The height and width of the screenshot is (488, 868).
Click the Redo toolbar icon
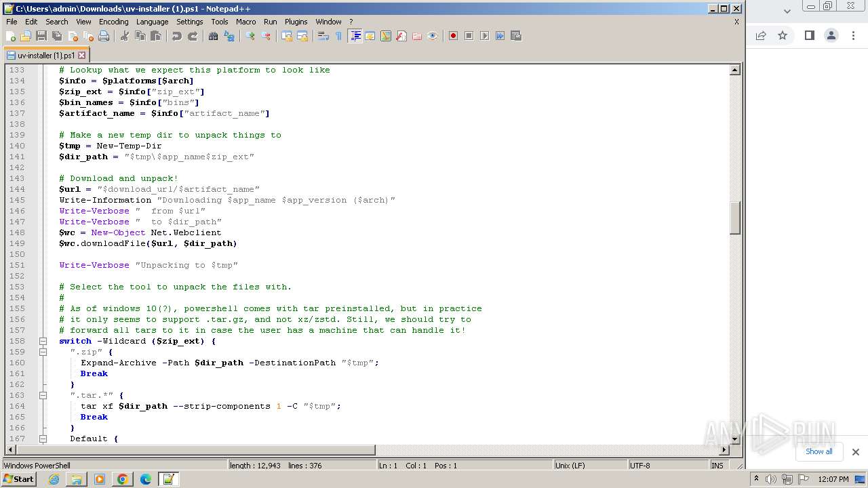coord(193,36)
